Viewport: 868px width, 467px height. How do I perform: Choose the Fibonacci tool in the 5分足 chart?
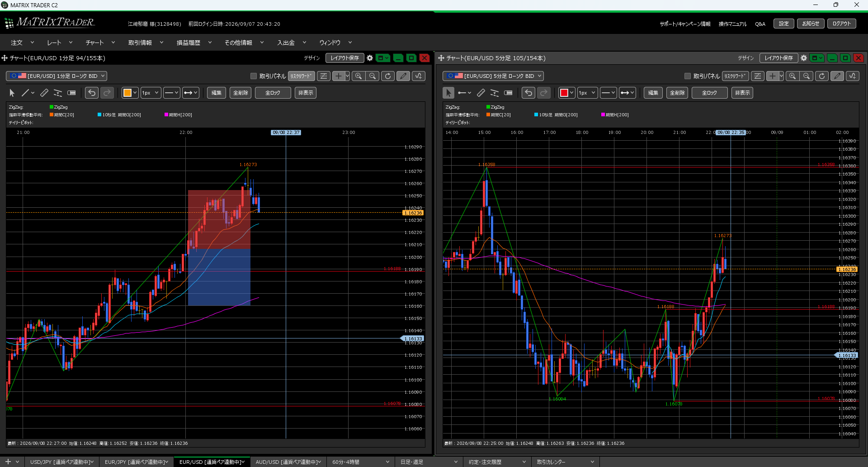pyautogui.click(x=495, y=93)
